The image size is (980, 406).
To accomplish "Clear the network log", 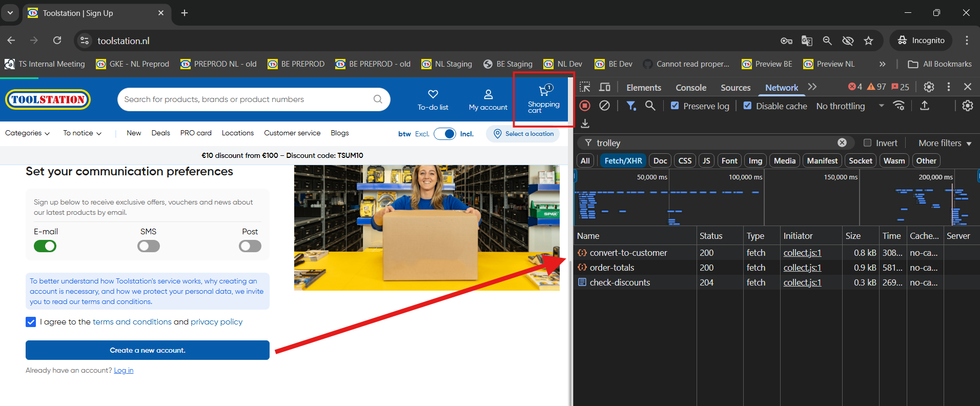I will (605, 106).
